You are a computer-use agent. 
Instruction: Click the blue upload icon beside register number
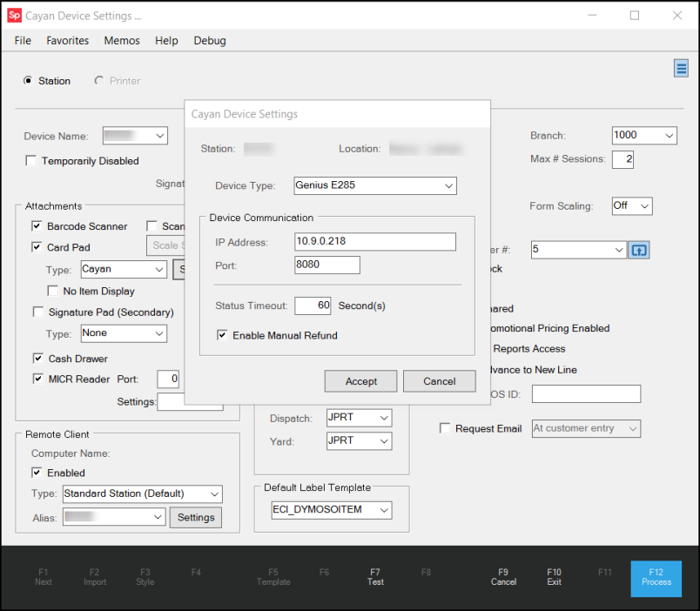[638, 250]
